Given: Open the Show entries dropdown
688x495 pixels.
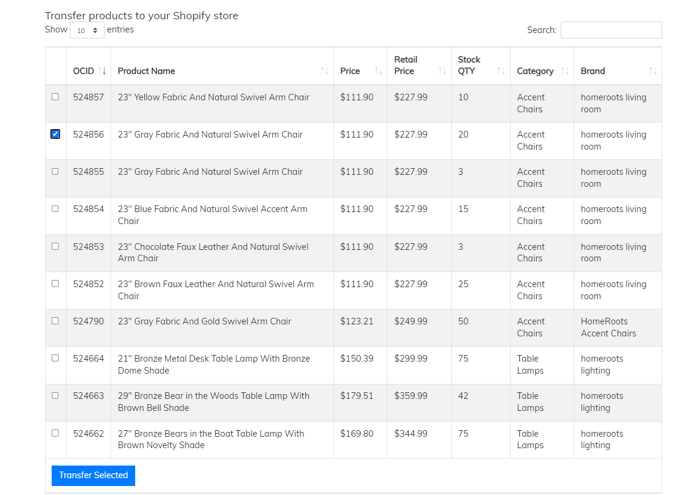Looking at the screenshot, I should point(87,30).
